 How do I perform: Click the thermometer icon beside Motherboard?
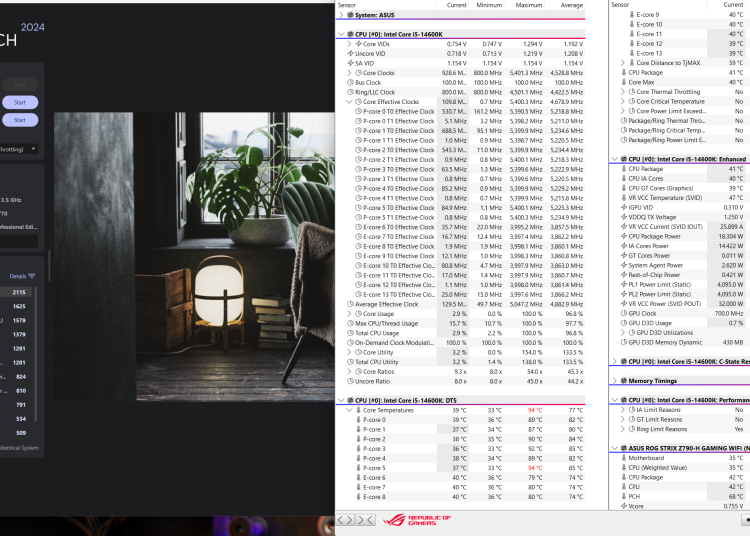click(x=624, y=458)
